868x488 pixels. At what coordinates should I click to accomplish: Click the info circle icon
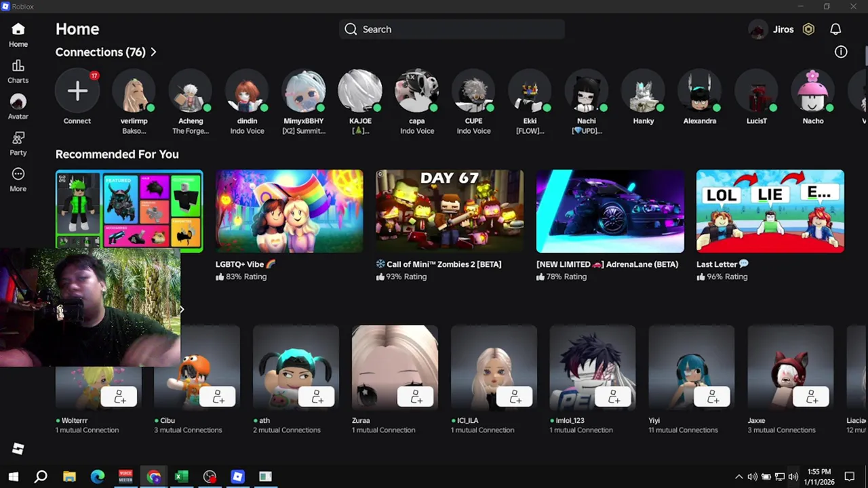(x=841, y=52)
